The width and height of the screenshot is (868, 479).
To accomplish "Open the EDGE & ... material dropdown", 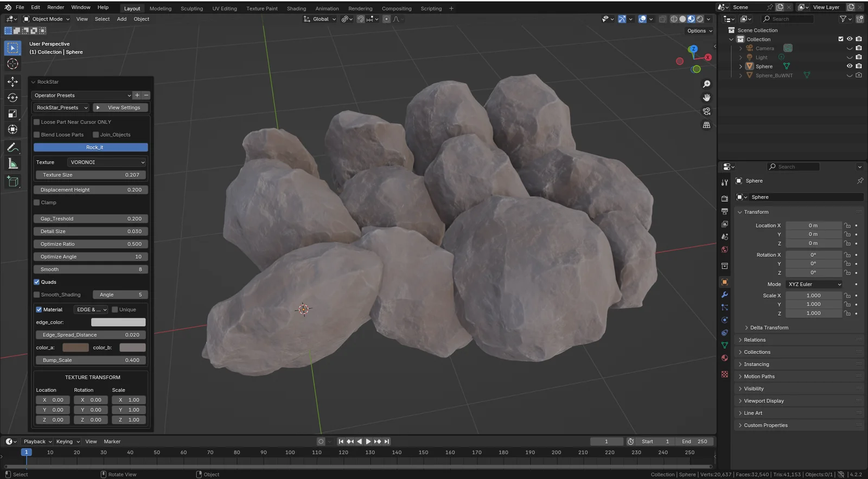I will pos(91,310).
